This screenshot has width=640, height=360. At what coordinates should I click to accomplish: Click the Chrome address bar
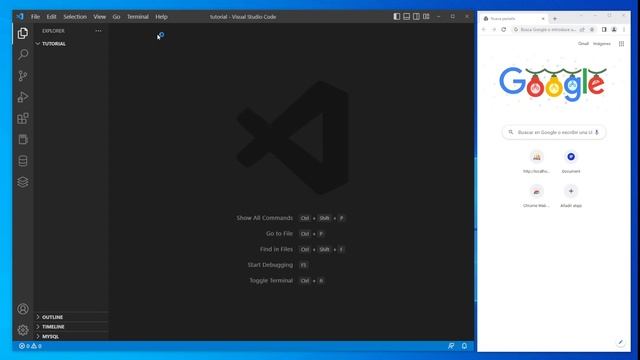547,29
